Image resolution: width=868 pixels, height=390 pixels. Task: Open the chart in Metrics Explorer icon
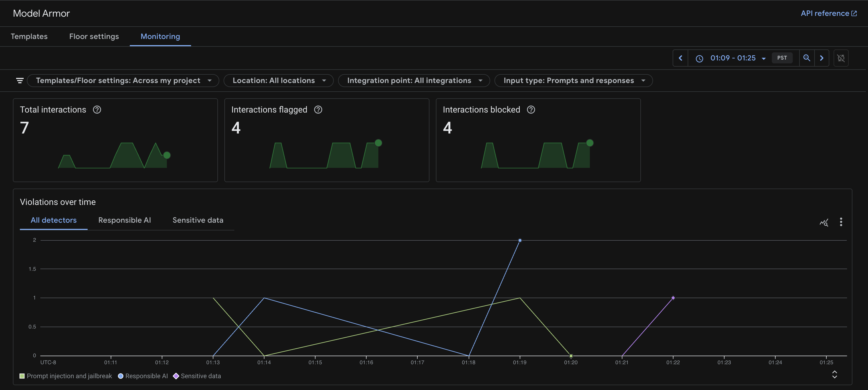point(824,222)
